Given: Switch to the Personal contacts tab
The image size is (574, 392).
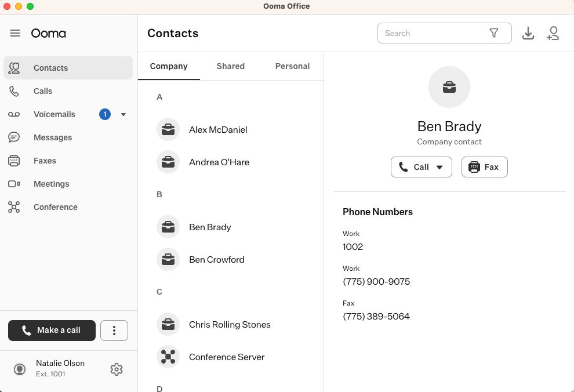Looking at the screenshot, I should click(x=292, y=66).
